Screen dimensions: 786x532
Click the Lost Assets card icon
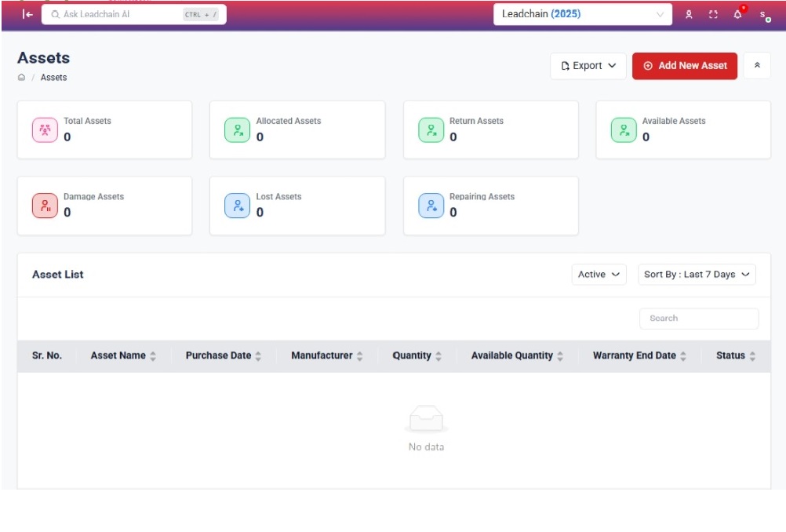pos(238,206)
